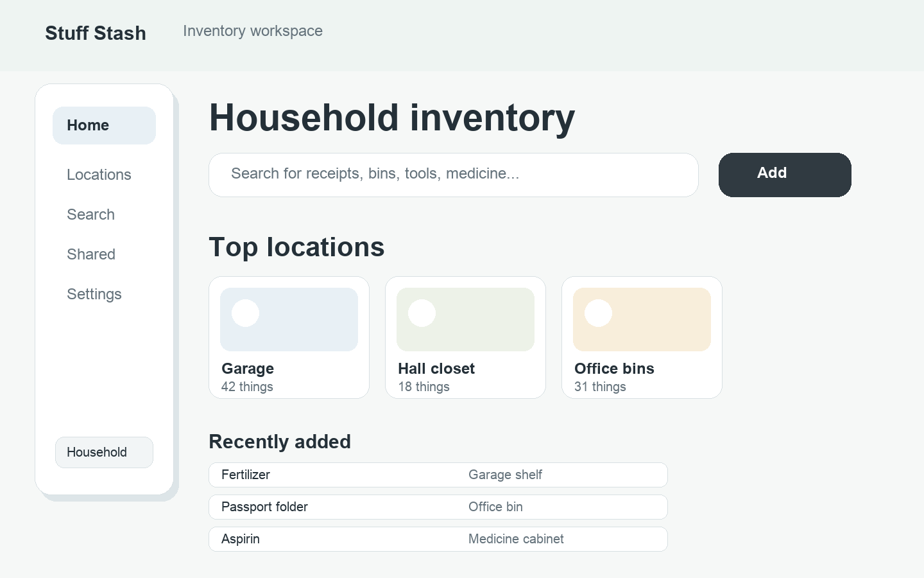Click the Office bins card thumbnail image
Viewport: 924px width, 578px height.
click(x=642, y=319)
